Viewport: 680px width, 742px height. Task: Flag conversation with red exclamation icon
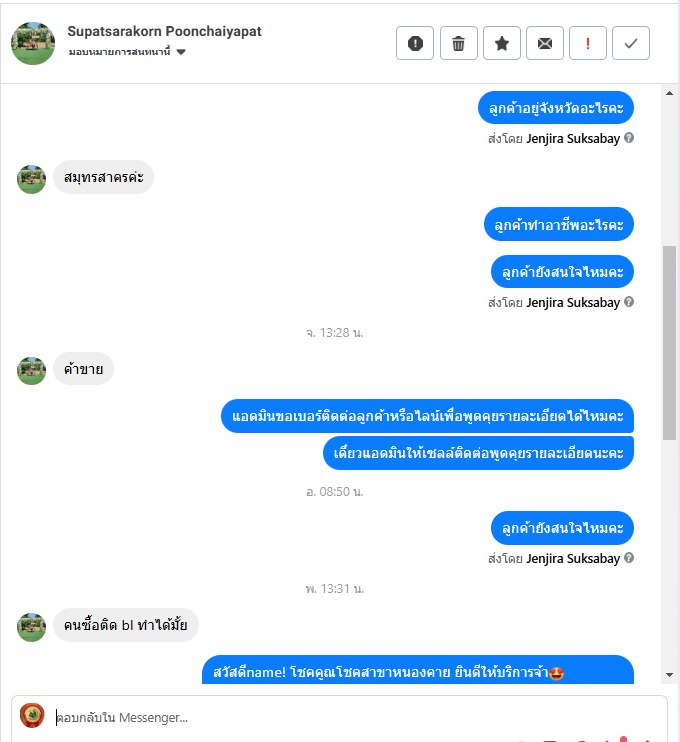[x=588, y=44]
